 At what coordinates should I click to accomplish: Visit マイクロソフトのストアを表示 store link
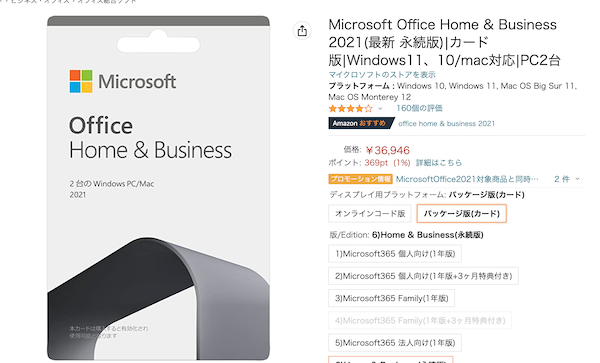click(x=382, y=74)
